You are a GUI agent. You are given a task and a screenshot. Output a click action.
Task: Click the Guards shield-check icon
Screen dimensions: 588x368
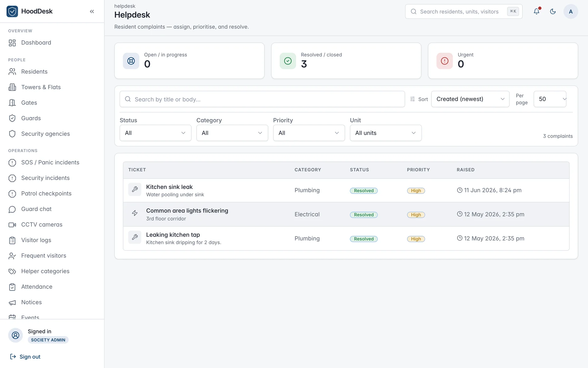(12, 118)
